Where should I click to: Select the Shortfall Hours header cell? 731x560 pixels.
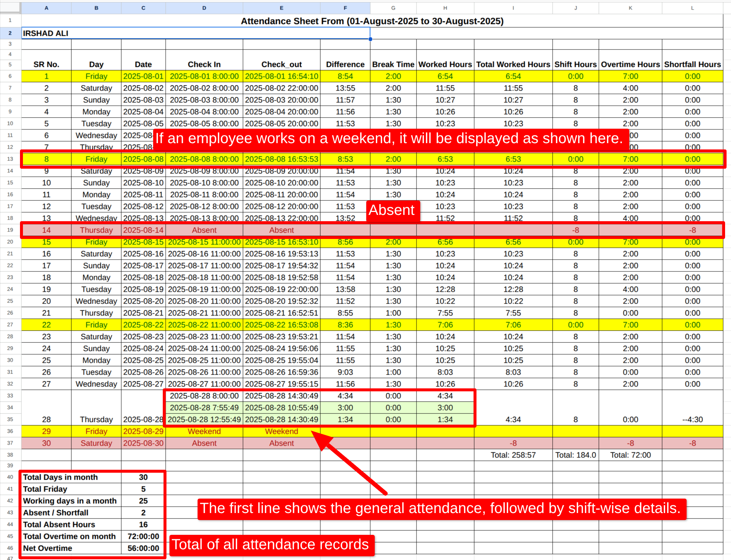(692, 64)
